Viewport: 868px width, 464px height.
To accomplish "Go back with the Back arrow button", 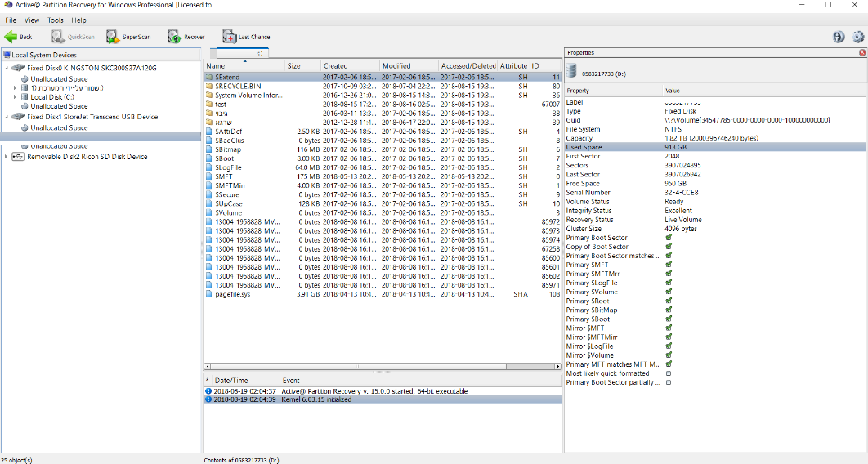I will point(18,37).
